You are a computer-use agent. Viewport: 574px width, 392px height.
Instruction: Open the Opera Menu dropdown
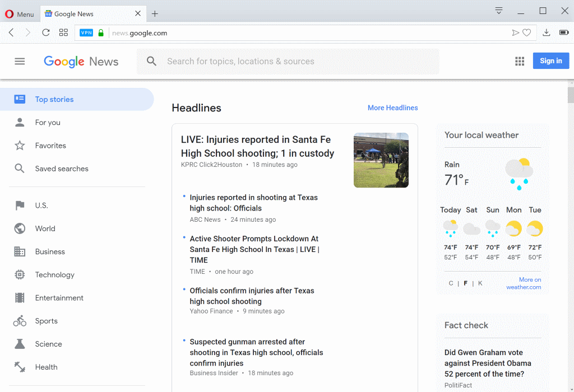click(20, 14)
